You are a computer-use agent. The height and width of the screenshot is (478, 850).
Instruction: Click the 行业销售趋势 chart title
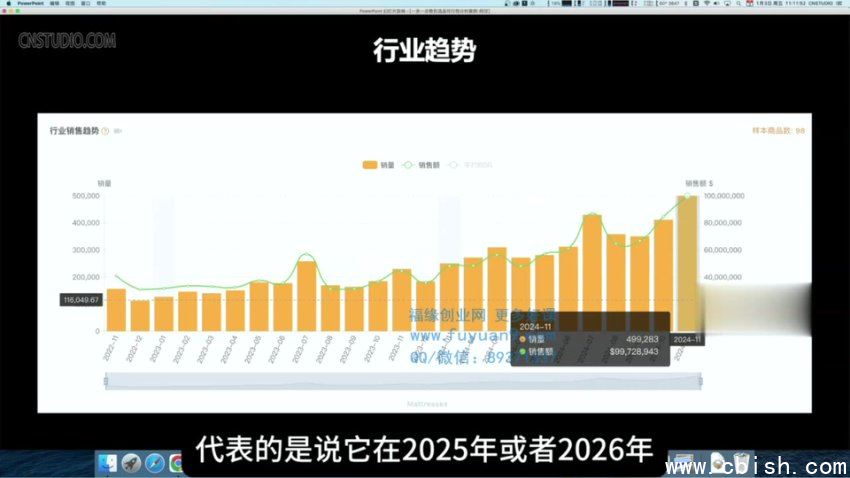(x=74, y=131)
